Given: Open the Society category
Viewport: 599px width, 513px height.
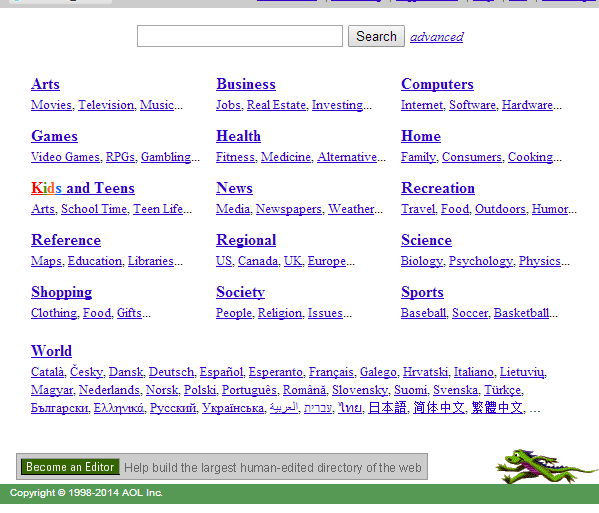Looking at the screenshot, I should point(241,292).
